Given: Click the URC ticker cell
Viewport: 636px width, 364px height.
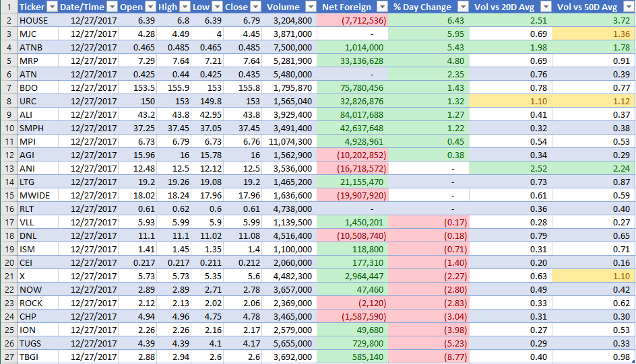Looking at the screenshot, I should click(x=38, y=101).
